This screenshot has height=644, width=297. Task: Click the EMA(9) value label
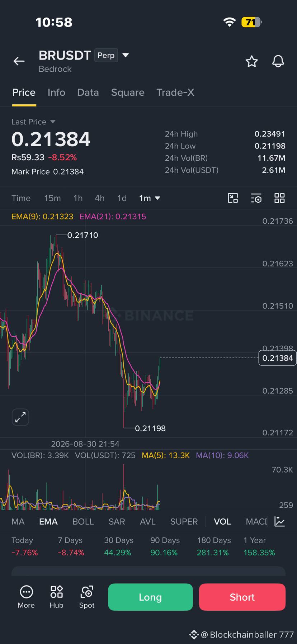42,217
